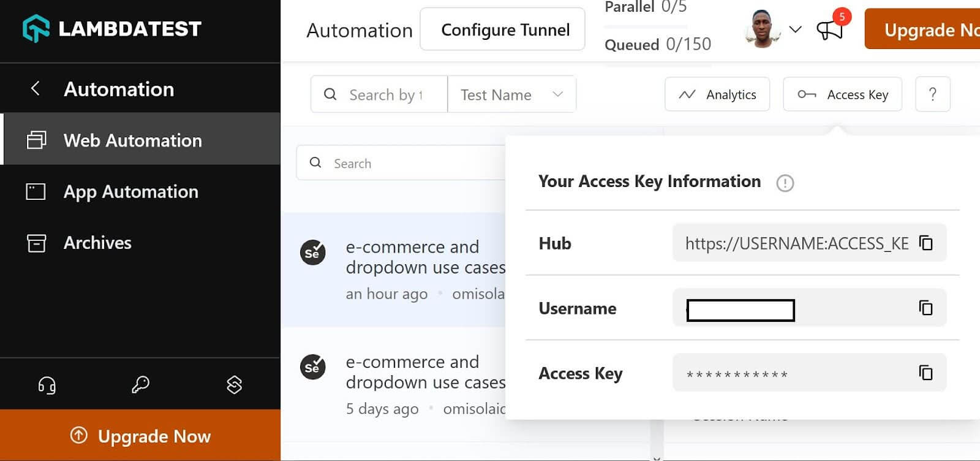Open App Automation in the sidebar

point(140,191)
